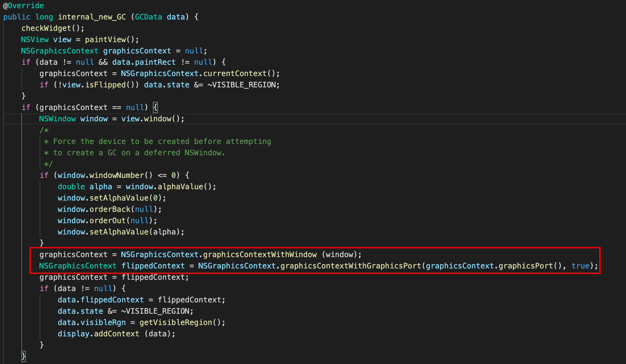Click the window.orderBack(null) line

click(x=109, y=209)
